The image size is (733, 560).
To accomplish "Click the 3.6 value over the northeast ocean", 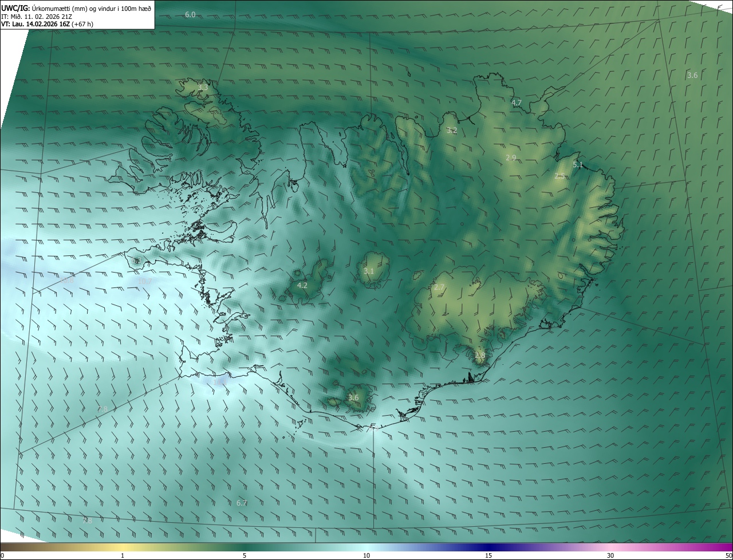I will coord(692,75).
